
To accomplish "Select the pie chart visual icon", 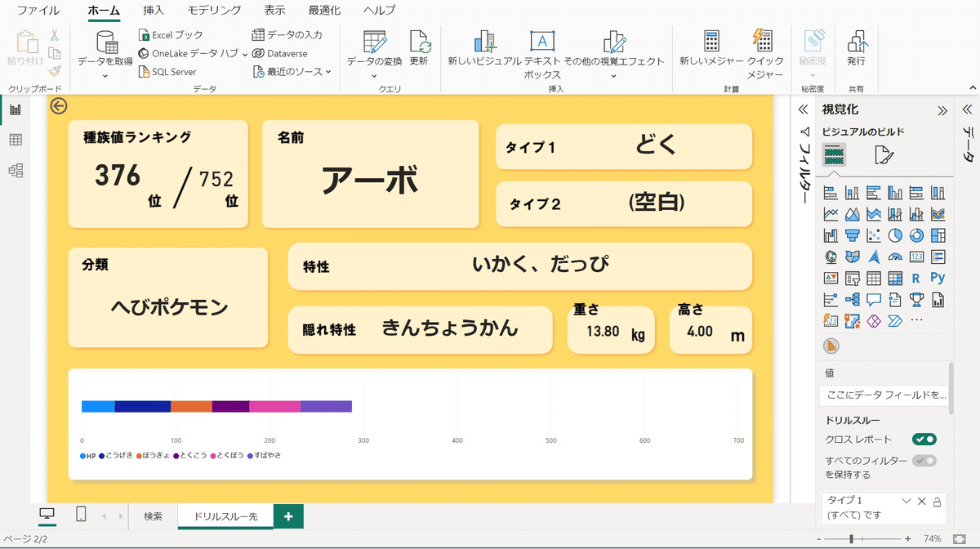I will (x=895, y=235).
